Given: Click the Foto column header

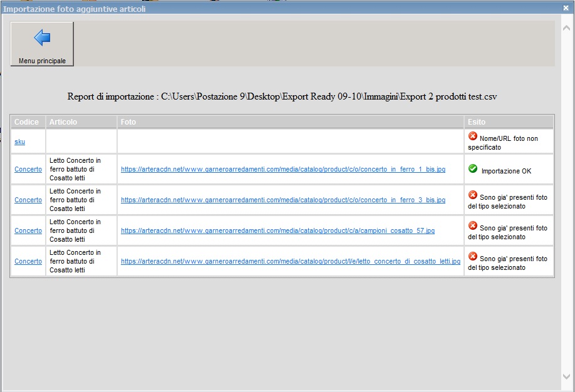Looking at the screenshot, I should 291,121.
